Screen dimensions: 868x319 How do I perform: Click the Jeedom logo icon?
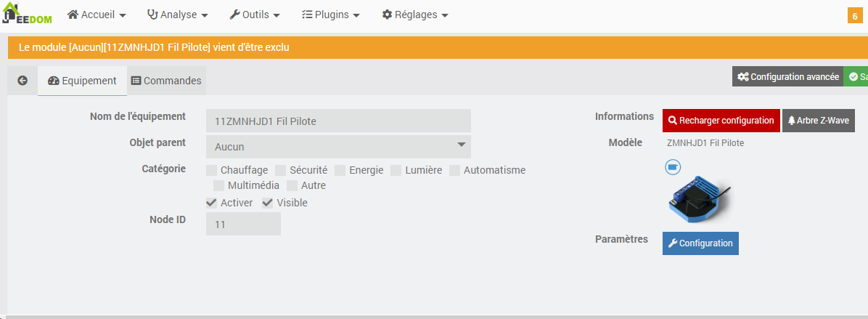pos(27,14)
